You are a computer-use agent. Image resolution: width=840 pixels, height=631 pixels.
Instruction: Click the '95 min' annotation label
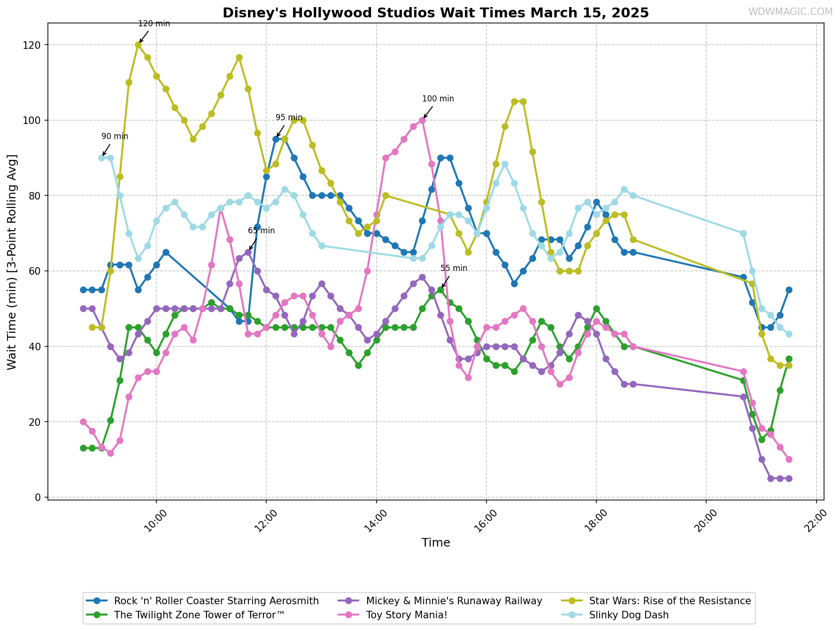289,118
